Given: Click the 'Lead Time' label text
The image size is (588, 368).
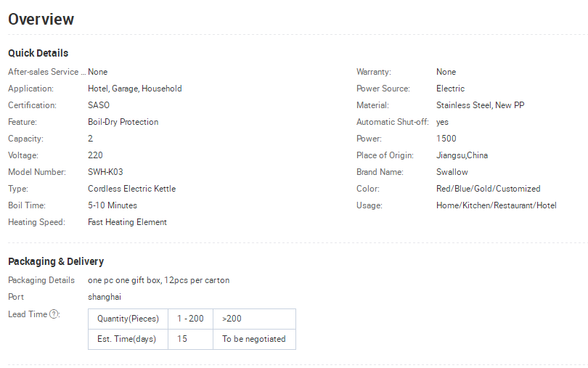Looking at the screenshot, I should point(28,314).
